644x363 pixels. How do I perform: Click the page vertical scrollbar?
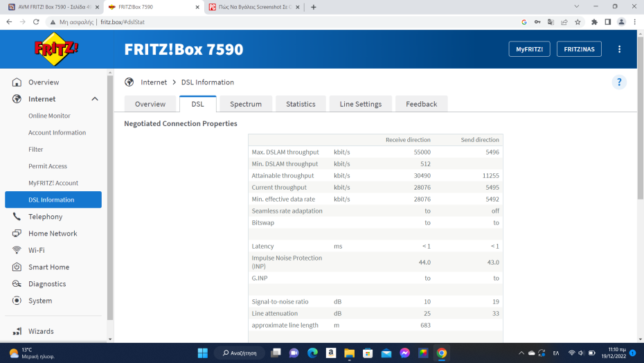pos(641,118)
